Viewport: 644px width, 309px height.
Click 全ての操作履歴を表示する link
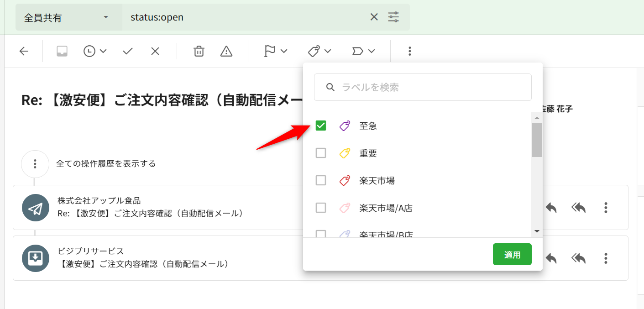point(106,163)
